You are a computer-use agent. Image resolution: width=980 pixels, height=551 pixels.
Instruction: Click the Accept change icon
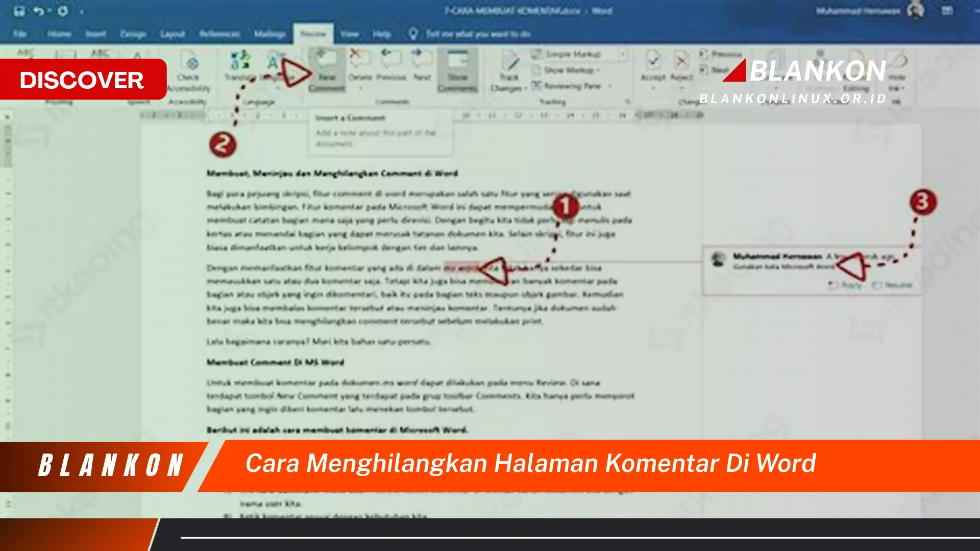coord(653,59)
